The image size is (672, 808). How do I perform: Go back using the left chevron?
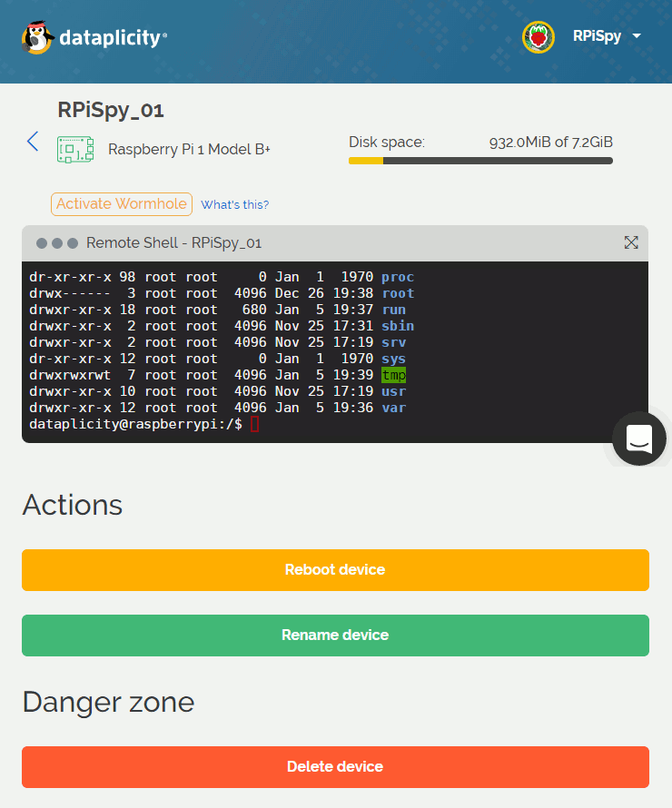[x=33, y=141]
